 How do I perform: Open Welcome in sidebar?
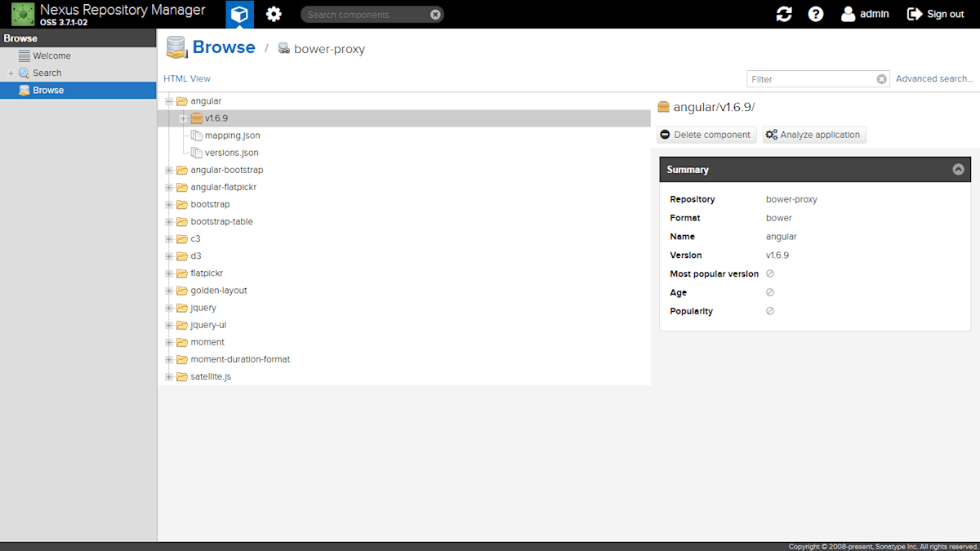click(51, 56)
